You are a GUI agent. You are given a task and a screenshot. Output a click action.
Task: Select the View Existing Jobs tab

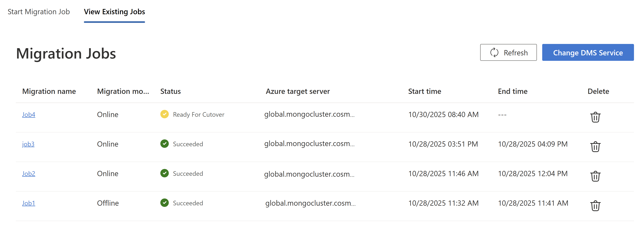pyautogui.click(x=114, y=12)
